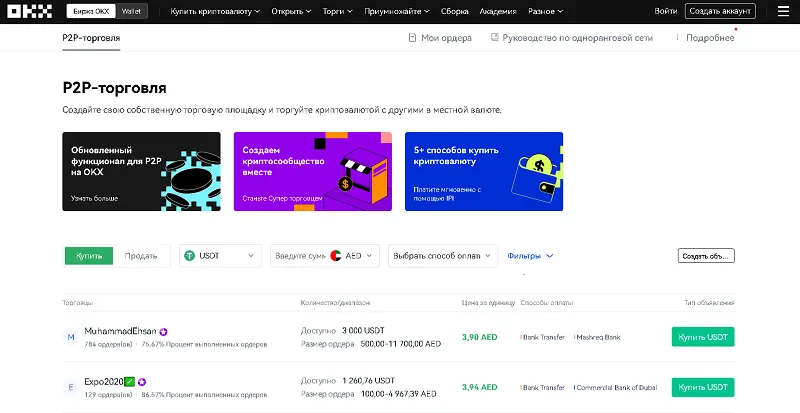Open the 5+ способов купить криптовалюту banner
This screenshot has width=800, height=413.
(x=484, y=172)
